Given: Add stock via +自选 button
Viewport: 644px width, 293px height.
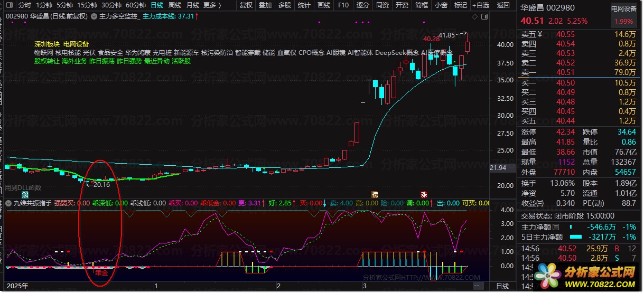Looking at the screenshot, I should (x=479, y=5).
